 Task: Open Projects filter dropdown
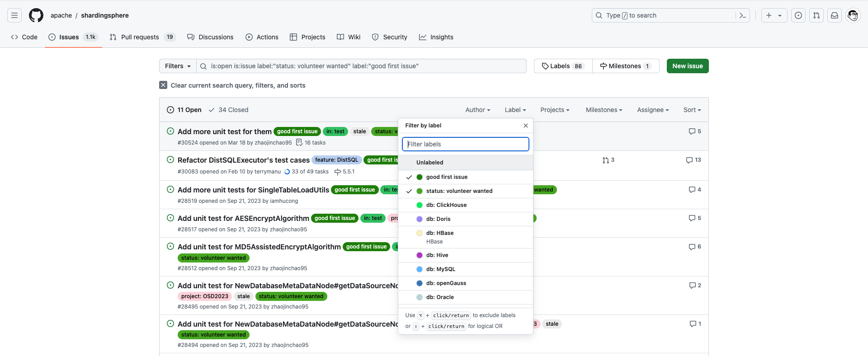click(x=555, y=110)
